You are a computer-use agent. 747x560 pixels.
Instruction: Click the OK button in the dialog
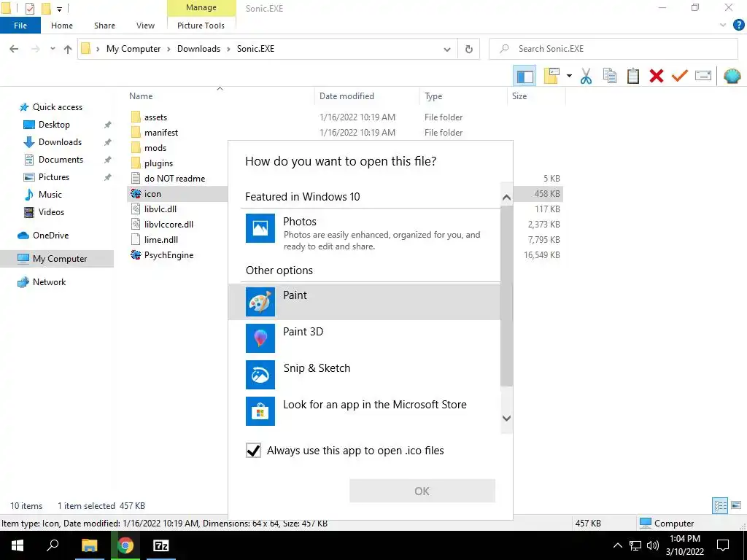point(422,491)
